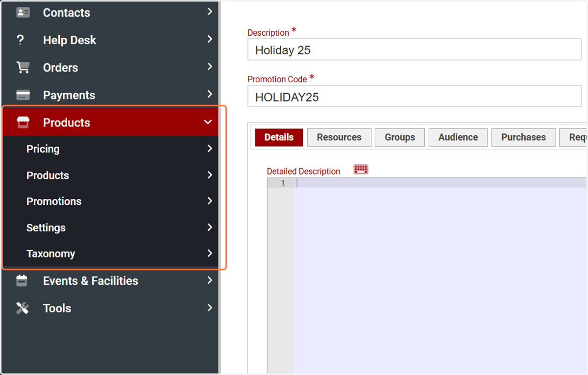Viewport: 588px width, 375px height.
Task: Expand the Promotions submenu chevron
Action: 210,200
